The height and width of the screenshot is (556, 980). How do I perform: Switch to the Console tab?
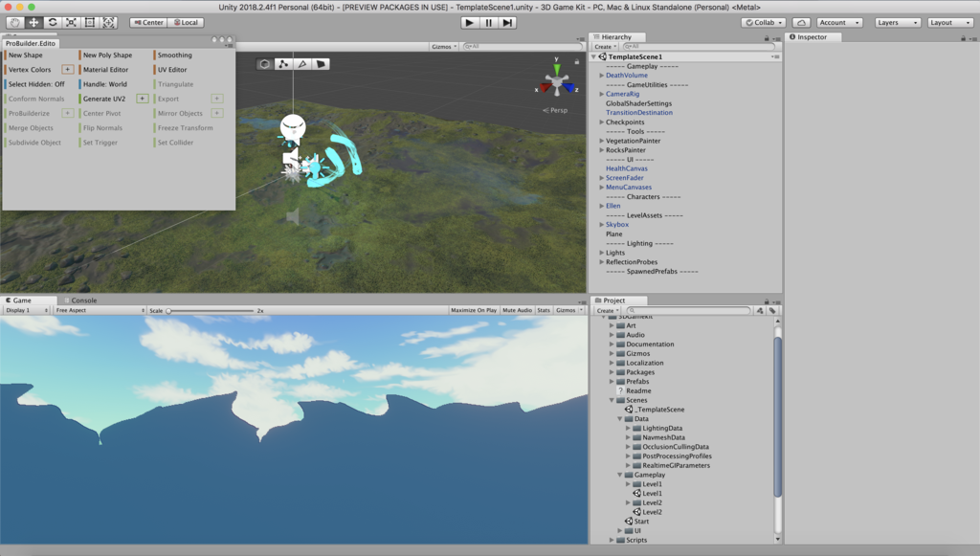(x=83, y=300)
